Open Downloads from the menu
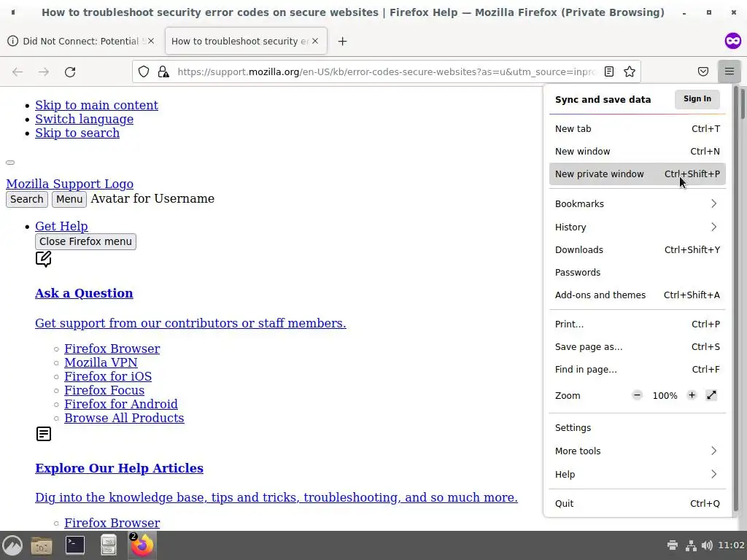747x560 pixels. (x=637, y=249)
